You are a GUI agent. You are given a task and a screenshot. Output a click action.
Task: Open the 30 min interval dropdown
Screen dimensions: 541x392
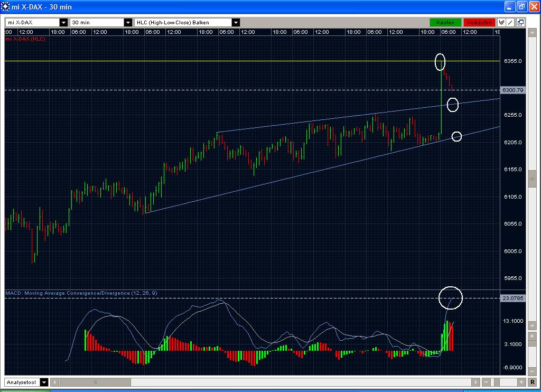click(x=128, y=22)
